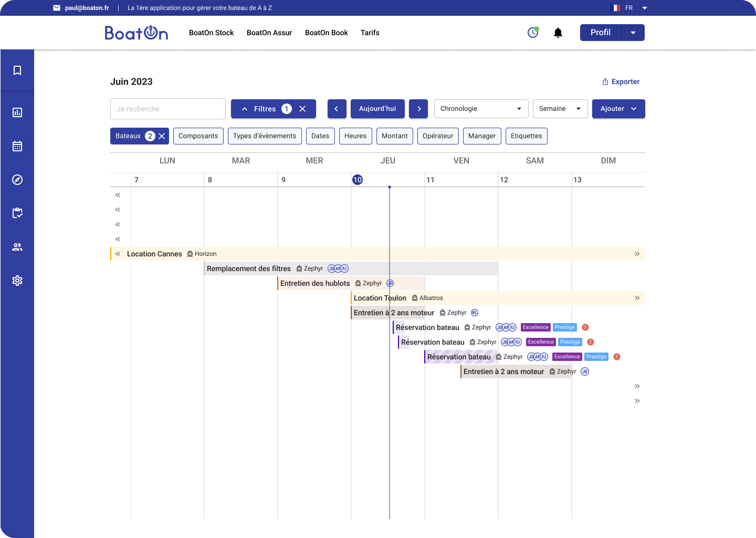This screenshot has height=538, width=756.
Task: Select the statistics bar chart sidebar icon
Action: point(17,112)
